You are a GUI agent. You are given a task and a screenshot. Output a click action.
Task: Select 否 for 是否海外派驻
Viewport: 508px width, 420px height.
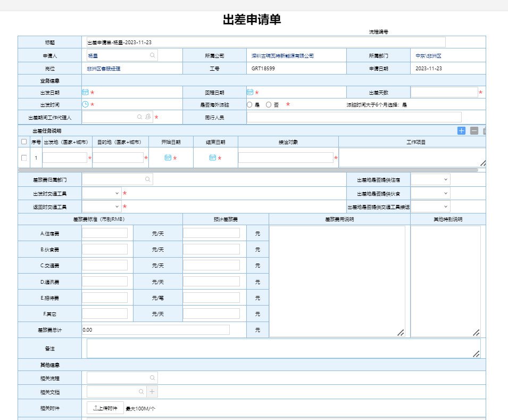(x=269, y=105)
